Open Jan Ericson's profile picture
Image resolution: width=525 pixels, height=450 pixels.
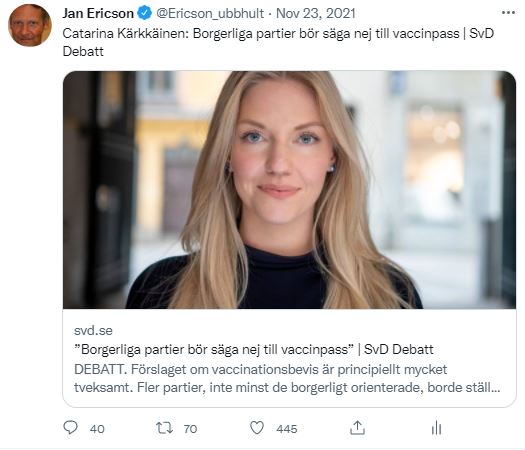click(30, 25)
